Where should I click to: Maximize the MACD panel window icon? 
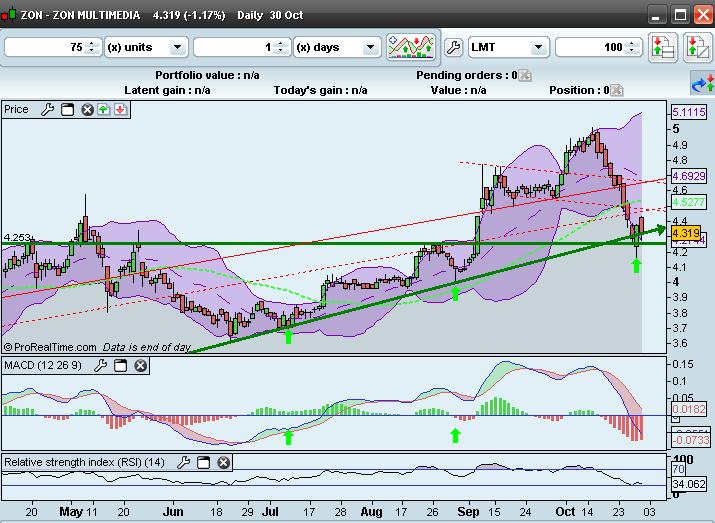click(x=120, y=365)
